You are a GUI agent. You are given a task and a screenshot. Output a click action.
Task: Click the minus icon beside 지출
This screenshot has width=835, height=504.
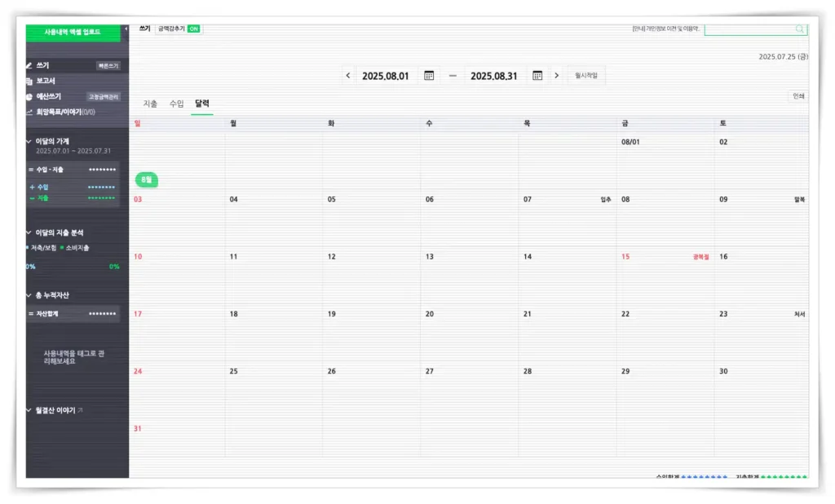(32, 198)
